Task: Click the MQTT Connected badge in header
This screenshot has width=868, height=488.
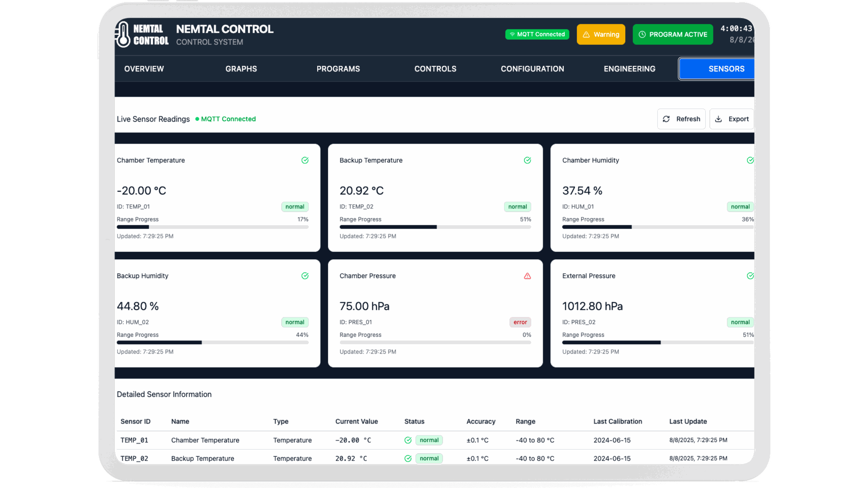Action: [537, 34]
